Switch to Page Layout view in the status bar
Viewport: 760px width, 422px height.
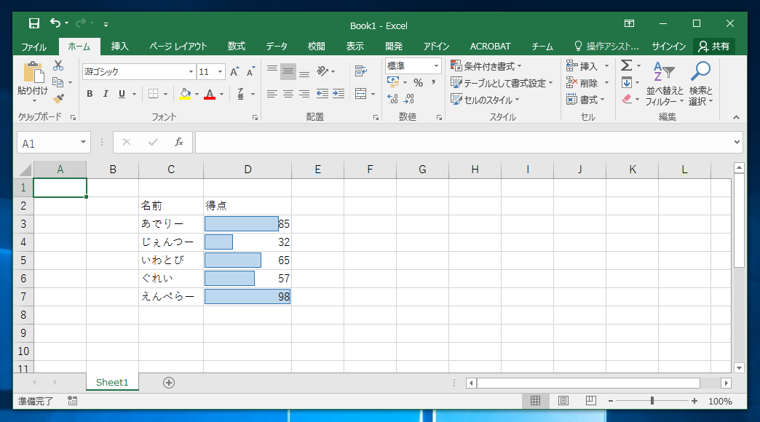point(563,401)
